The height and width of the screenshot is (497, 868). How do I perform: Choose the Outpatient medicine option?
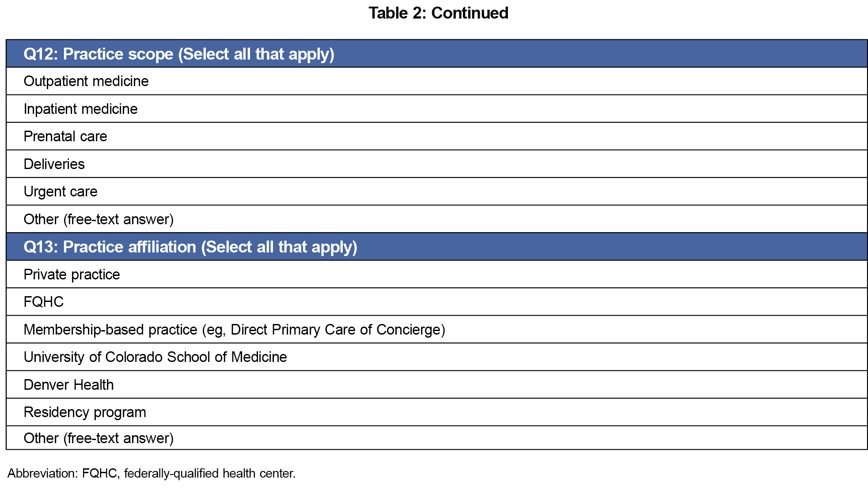(x=86, y=81)
